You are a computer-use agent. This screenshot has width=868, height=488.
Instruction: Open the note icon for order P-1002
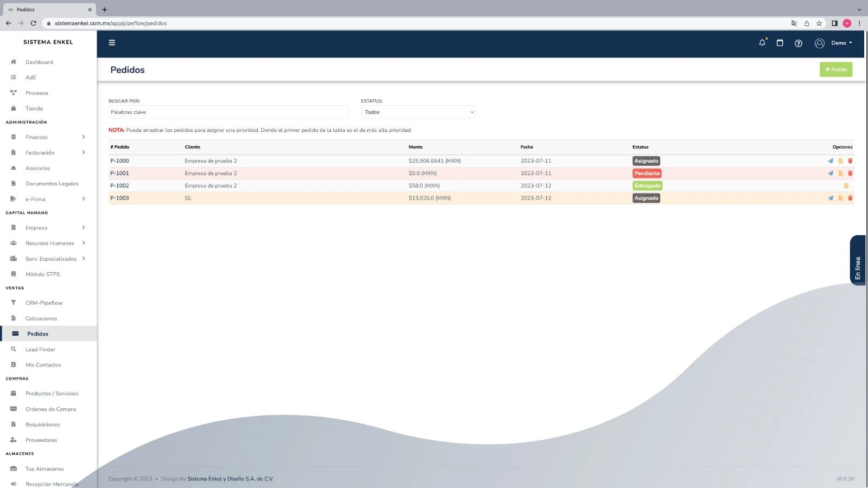point(845,185)
